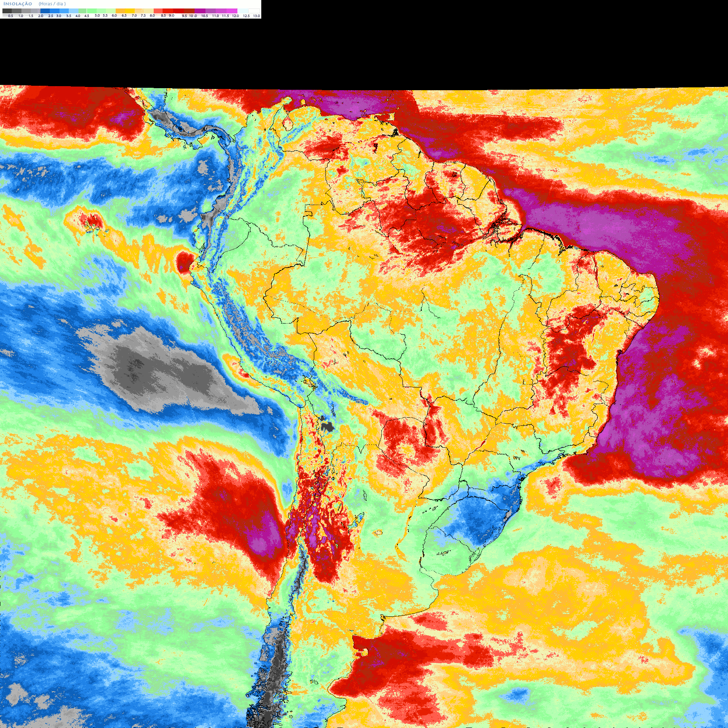Screen dimensions: 728x728
Task: Click the 5.5 legend value
Action: (x=105, y=15)
